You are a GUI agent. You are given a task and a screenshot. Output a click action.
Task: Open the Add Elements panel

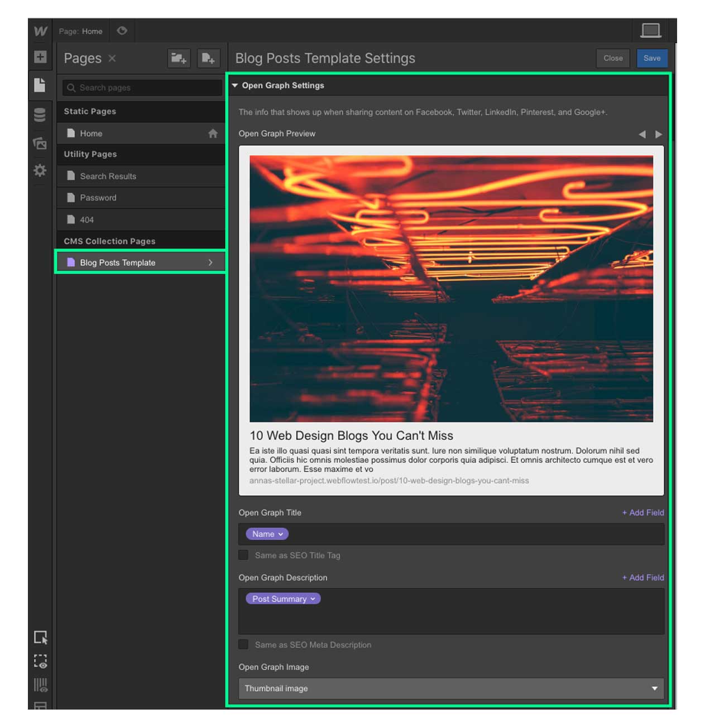click(40, 57)
